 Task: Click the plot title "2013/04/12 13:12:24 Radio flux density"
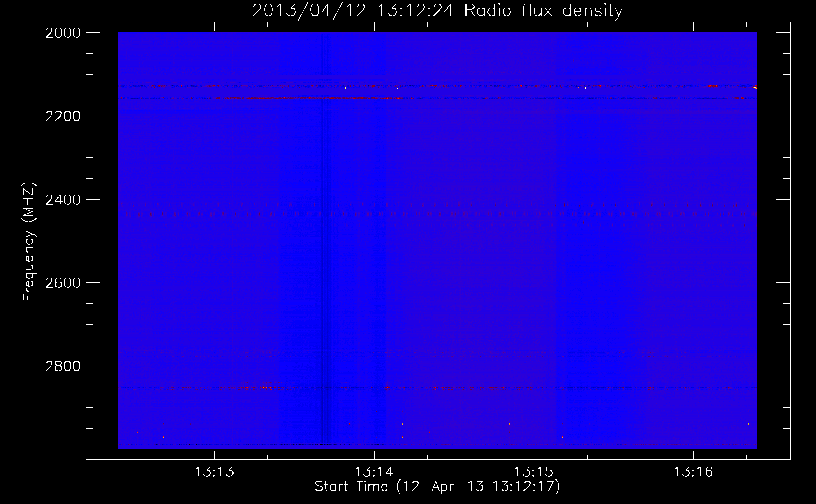pos(437,10)
